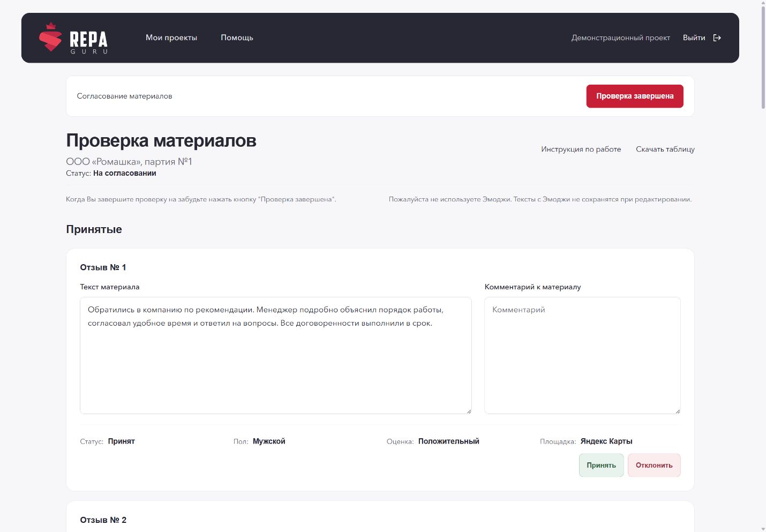
Task: Click the logout arrow icon
Action: click(717, 38)
